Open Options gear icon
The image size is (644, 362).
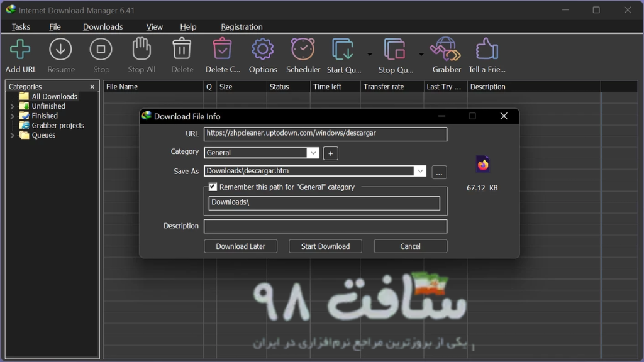262,49
